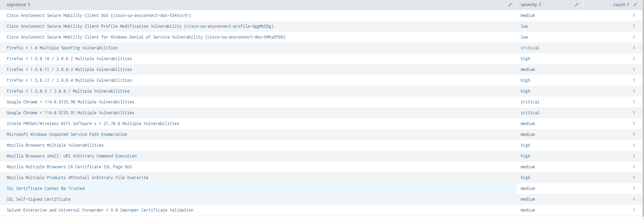Select Intel PROSet/Wireless WiFi Software signature
Viewport: 644px width, 221px height.
click(93, 124)
